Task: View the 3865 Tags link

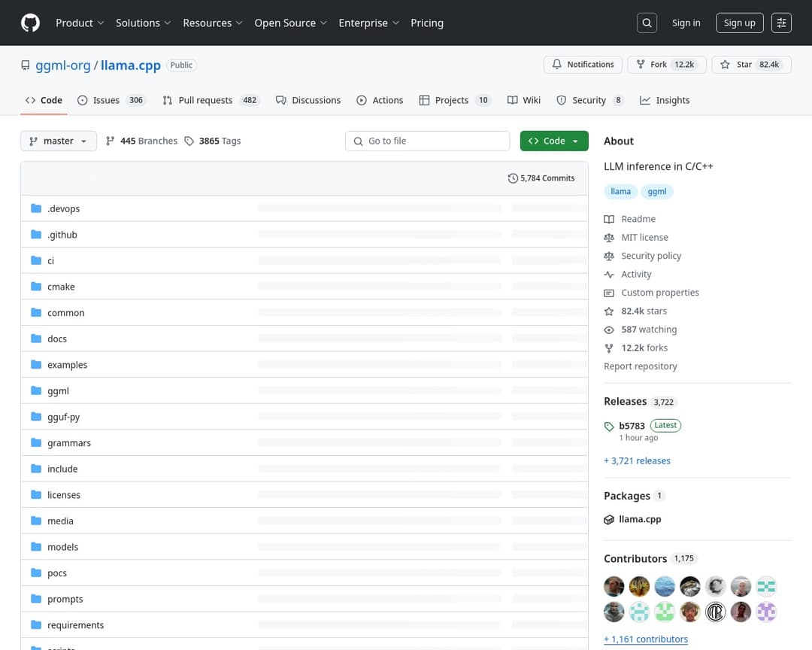Action: [213, 141]
